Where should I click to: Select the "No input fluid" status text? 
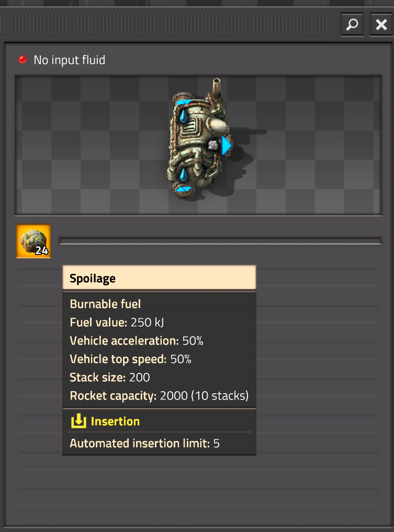pos(70,60)
